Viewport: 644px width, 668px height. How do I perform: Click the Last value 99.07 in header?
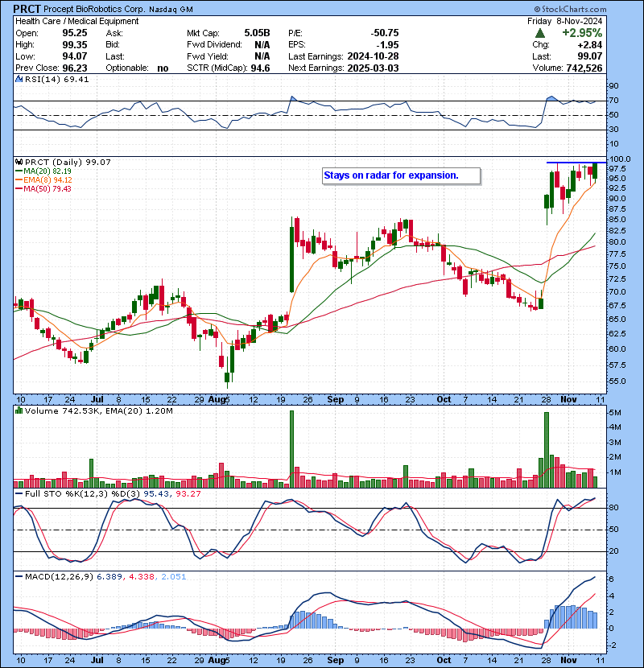(x=590, y=56)
